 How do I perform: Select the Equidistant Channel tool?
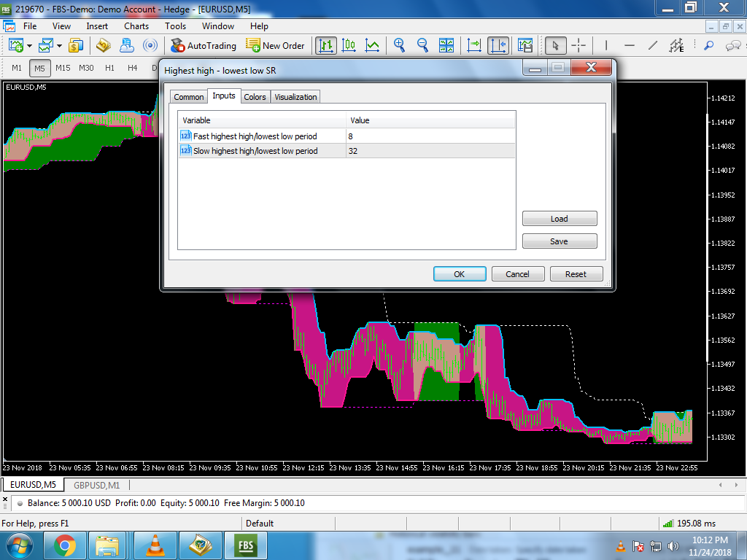coord(676,46)
